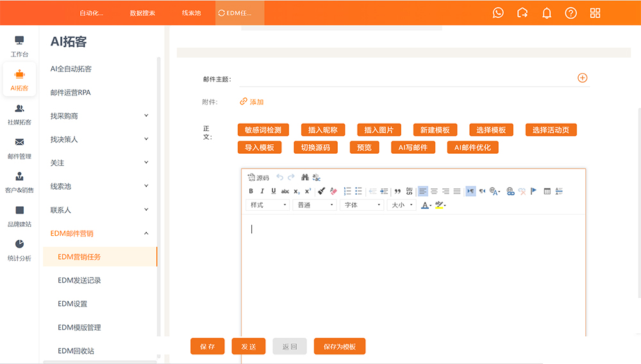Select EDM模版管理 item

(x=79, y=327)
